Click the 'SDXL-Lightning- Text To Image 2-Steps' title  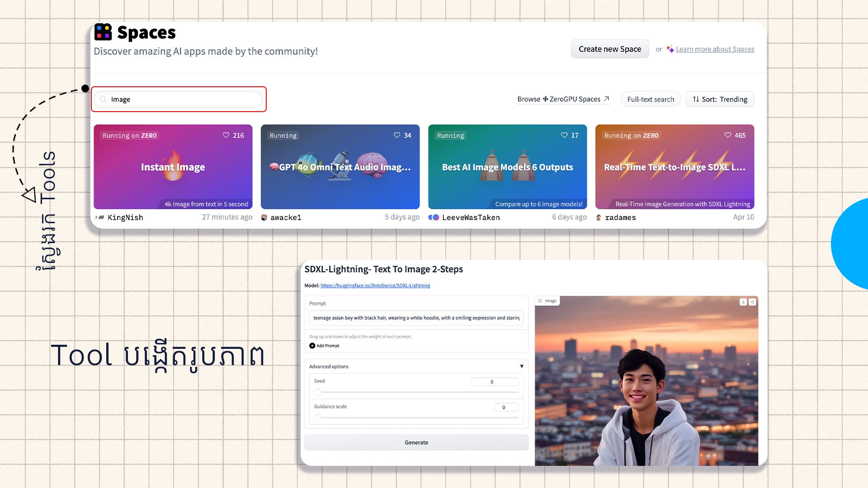click(x=384, y=269)
